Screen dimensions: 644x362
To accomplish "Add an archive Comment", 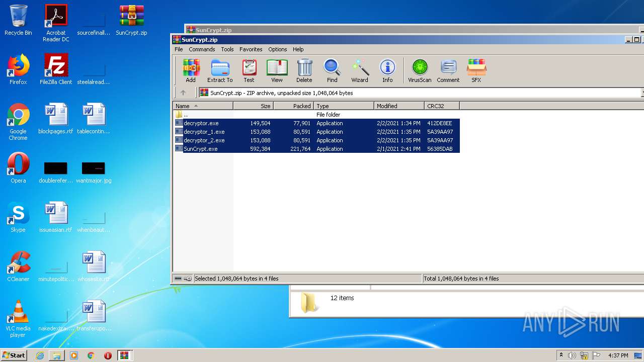I will click(448, 71).
